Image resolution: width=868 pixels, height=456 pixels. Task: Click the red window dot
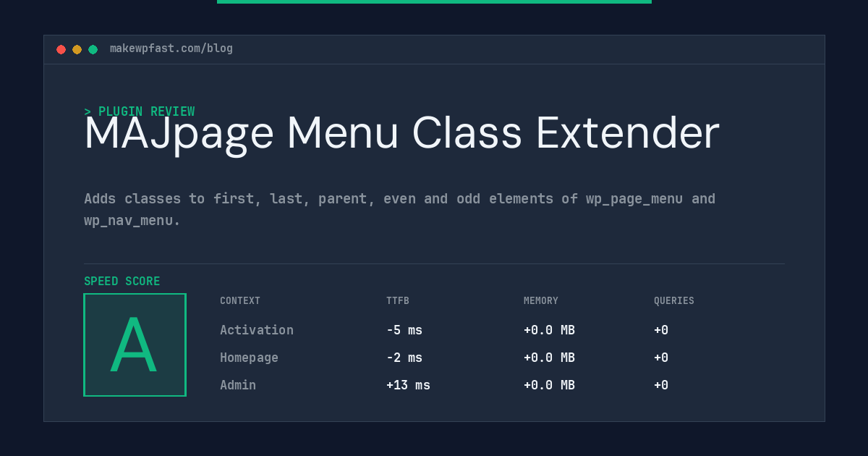pyautogui.click(x=61, y=49)
